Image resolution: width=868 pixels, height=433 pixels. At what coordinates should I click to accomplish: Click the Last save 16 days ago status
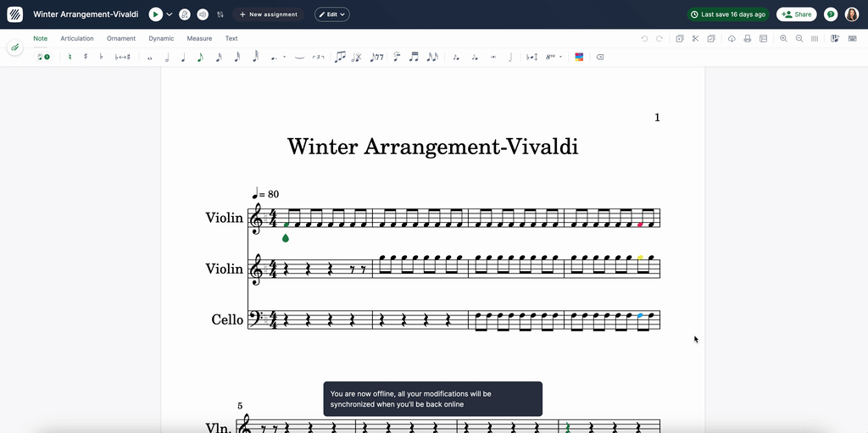(x=728, y=14)
